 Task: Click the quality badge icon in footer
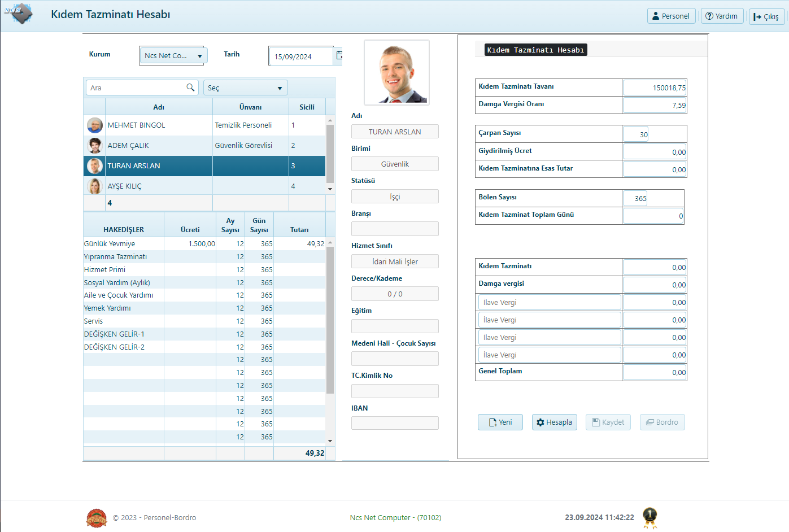97,518
